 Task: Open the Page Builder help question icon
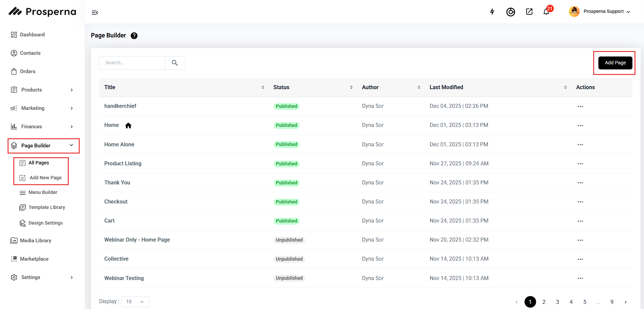134,36
